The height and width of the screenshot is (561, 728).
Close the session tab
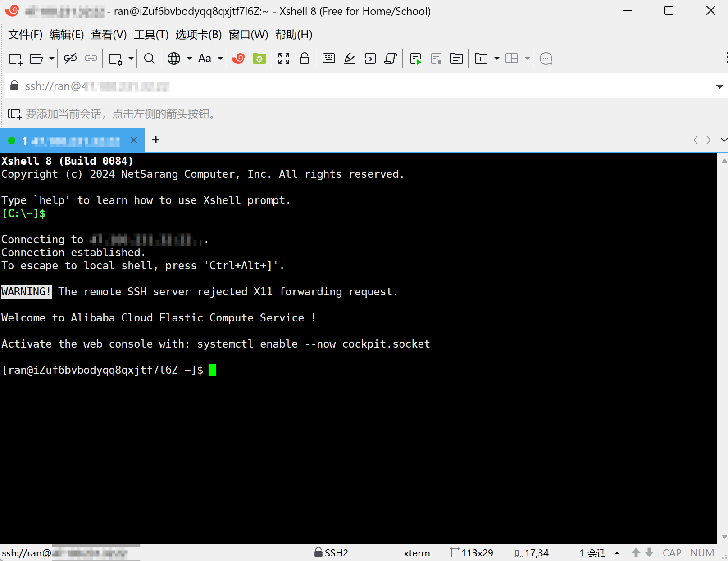(134, 140)
